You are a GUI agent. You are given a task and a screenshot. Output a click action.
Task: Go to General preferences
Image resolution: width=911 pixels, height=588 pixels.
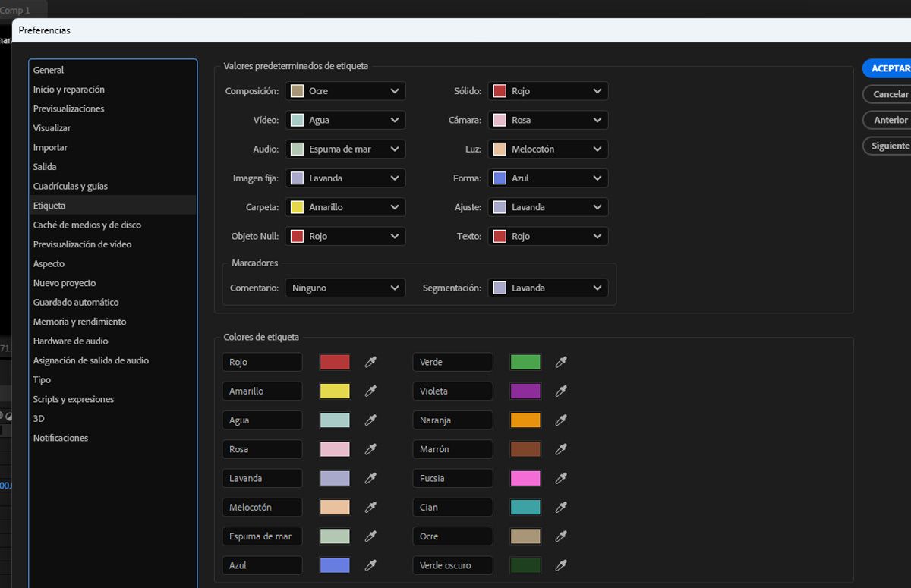click(113, 70)
